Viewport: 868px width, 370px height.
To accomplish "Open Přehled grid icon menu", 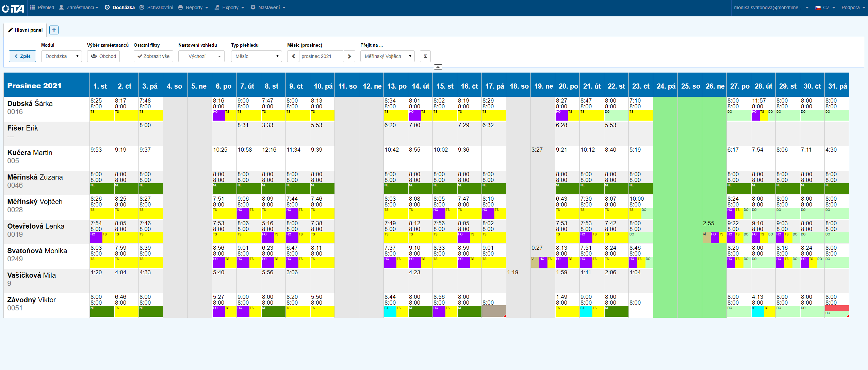I will (x=32, y=7).
